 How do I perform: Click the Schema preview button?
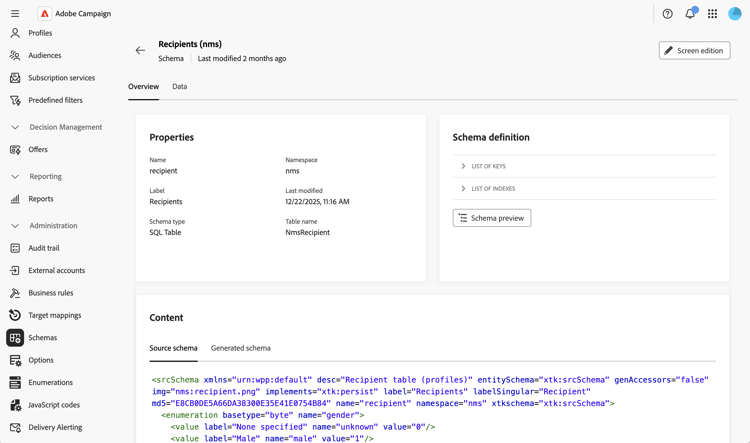(x=491, y=218)
